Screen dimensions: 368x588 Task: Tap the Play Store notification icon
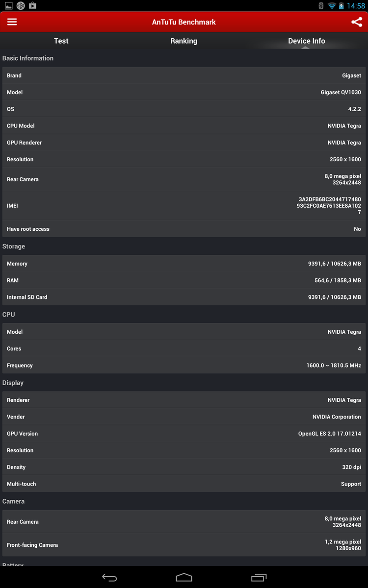click(32, 6)
